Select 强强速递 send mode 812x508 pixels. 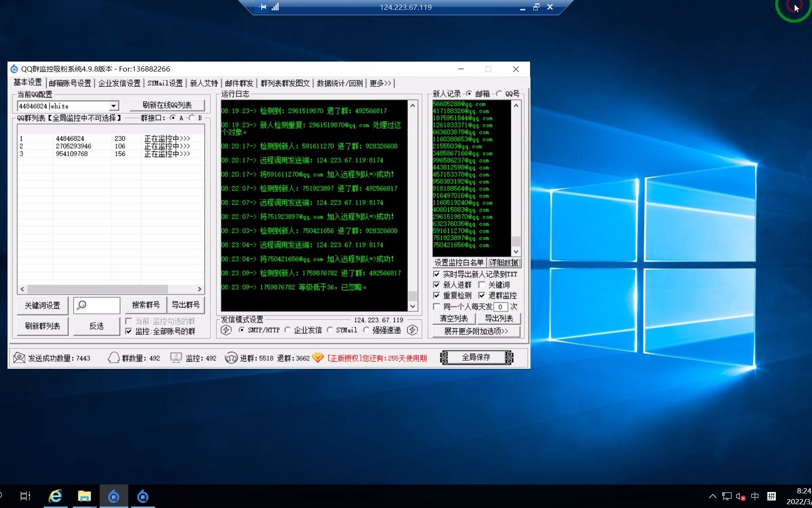[366, 330]
